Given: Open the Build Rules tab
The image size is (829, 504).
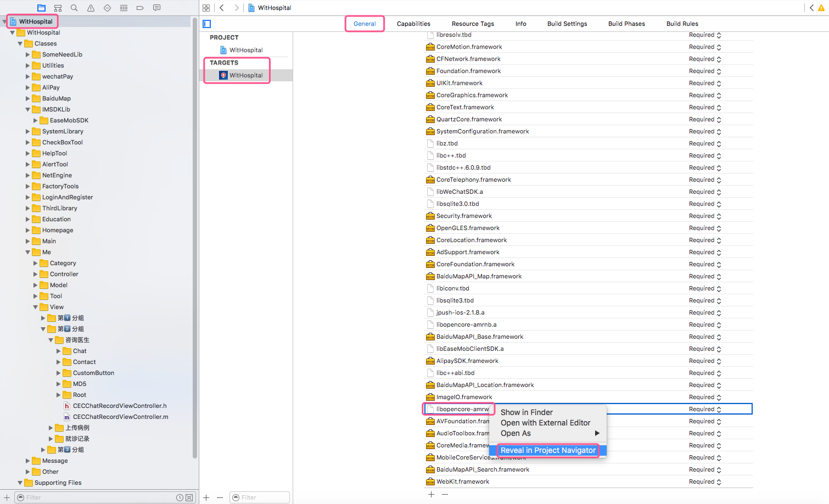Looking at the screenshot, I should (682, 24).
